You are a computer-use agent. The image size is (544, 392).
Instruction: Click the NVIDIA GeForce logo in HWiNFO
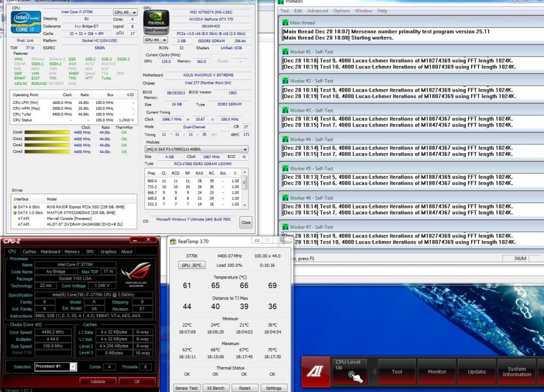[x=156, y=22]
